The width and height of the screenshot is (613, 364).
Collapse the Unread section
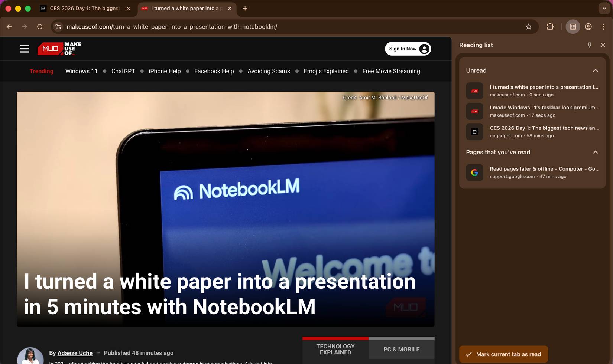click(x=595, y=70)
